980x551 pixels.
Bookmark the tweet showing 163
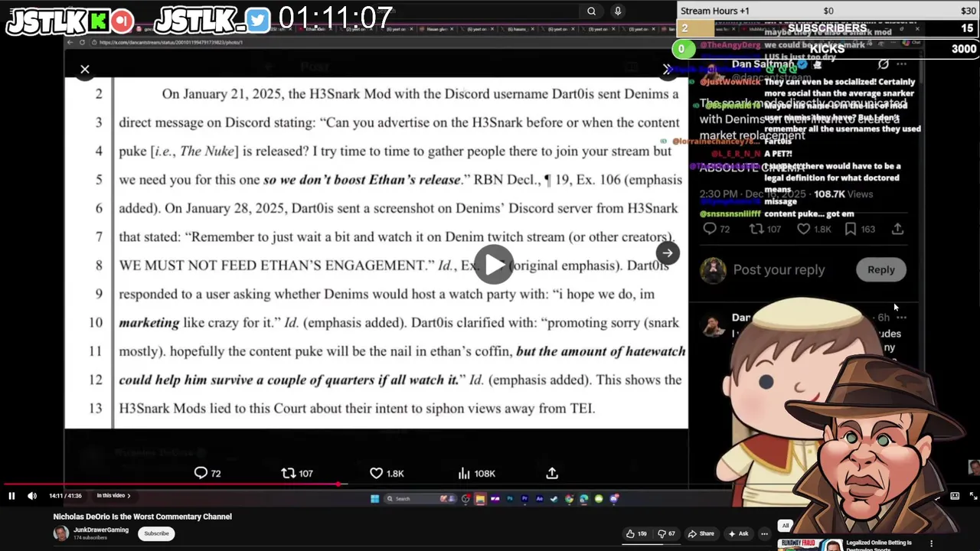click(860, 229)
